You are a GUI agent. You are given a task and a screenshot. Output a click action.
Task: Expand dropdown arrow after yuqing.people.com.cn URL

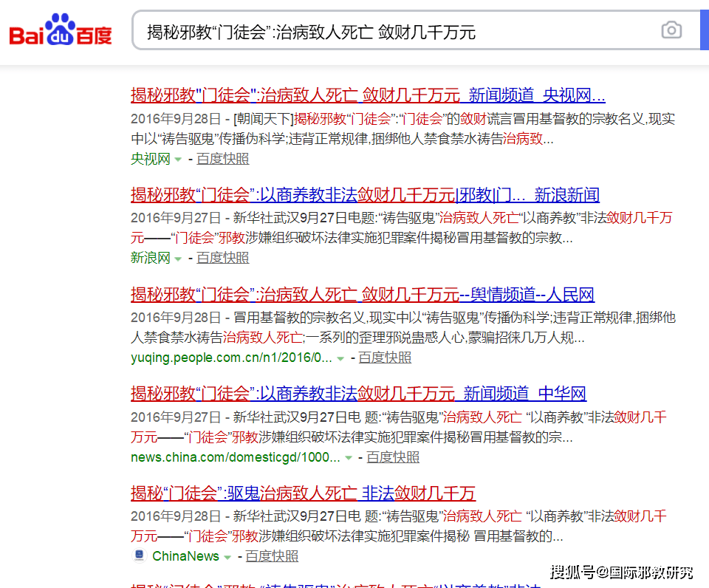[x=340, y=359]
